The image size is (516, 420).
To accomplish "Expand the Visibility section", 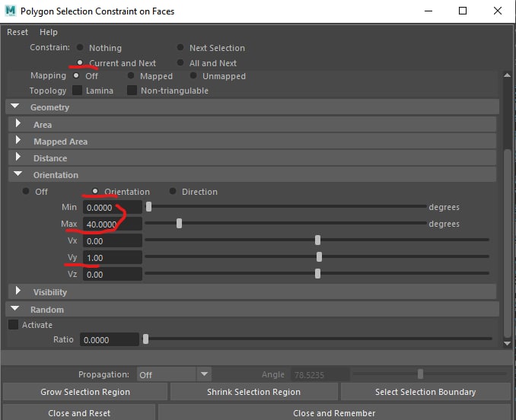I will point(18,291).
